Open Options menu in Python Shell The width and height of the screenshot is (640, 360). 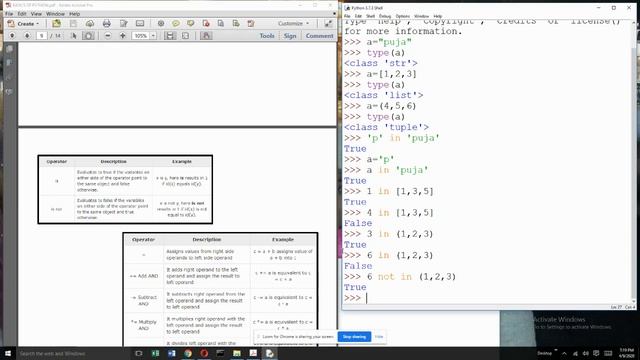point(403,16)
